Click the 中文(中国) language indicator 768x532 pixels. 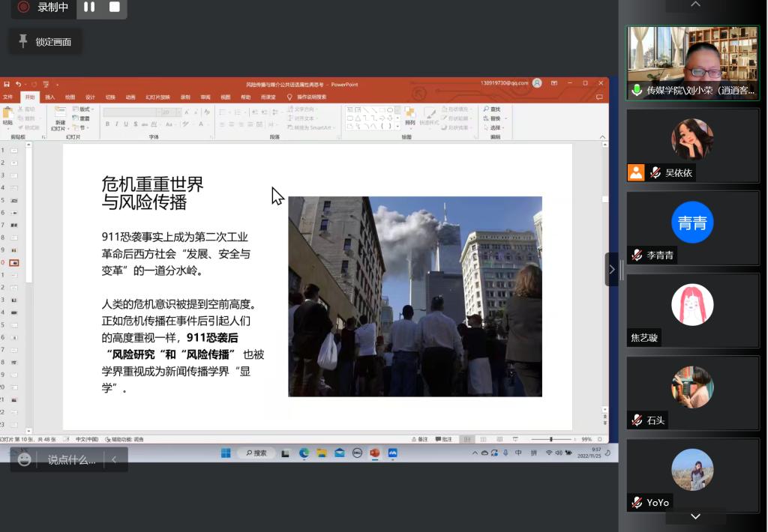pyautogui.click(x=87, y=440)
